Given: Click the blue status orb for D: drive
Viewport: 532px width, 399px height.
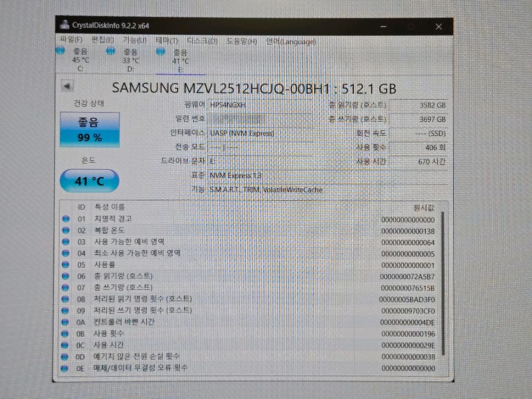Looking at the screenshot, I should pos(110,52).
